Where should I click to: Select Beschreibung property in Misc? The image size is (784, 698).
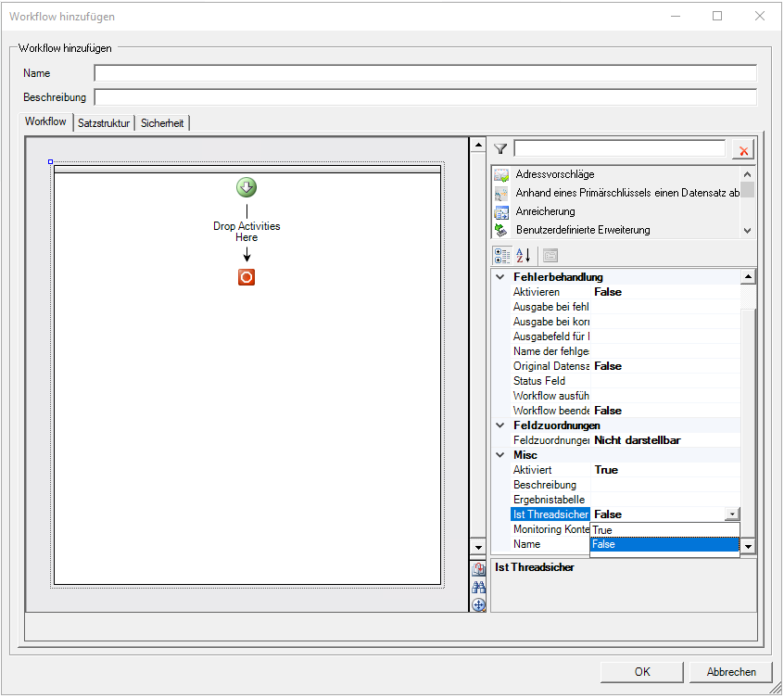[626, 485]
